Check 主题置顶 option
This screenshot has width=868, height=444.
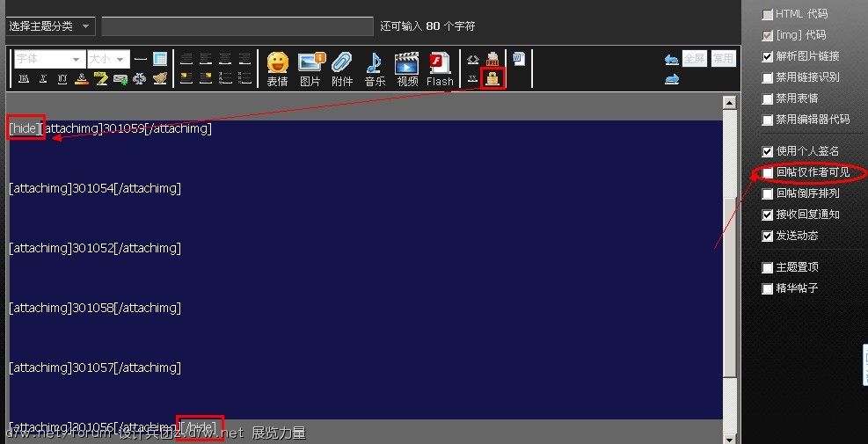[x=767, y=268]
